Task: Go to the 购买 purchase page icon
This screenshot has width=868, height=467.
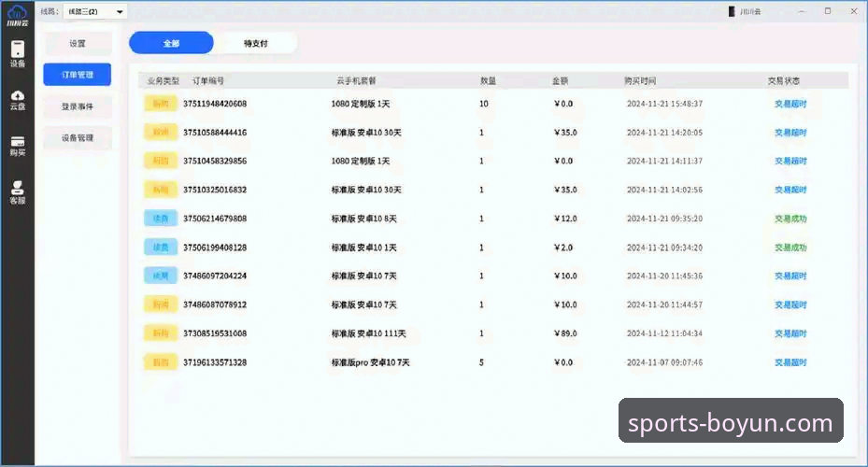Action: [17, 146]
